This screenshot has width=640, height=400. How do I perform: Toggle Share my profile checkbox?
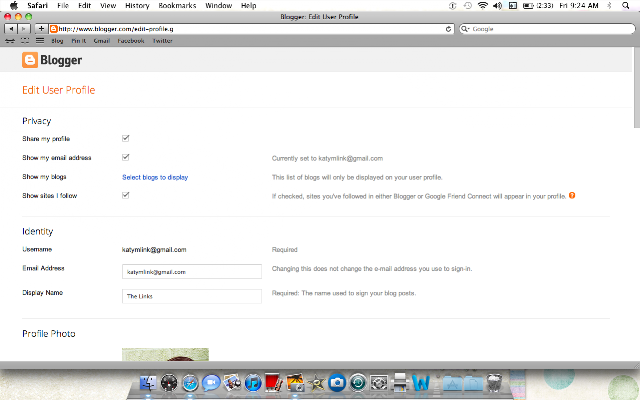[126, 138]
